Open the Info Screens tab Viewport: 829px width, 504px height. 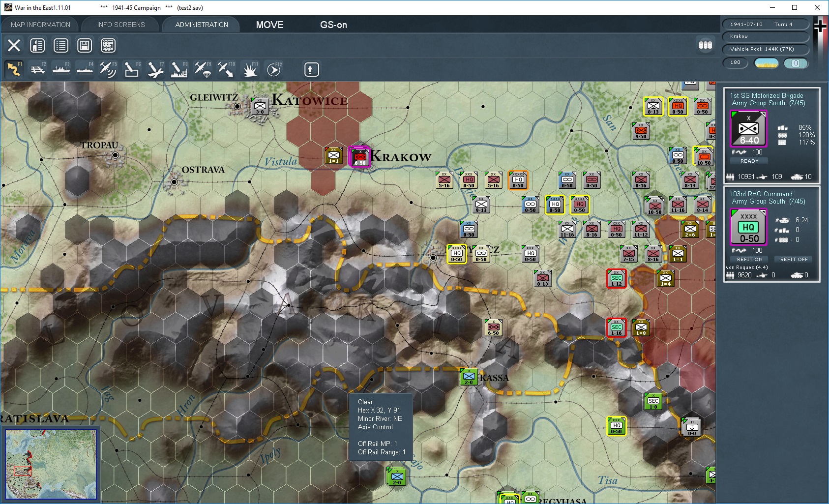click(121, 25)
